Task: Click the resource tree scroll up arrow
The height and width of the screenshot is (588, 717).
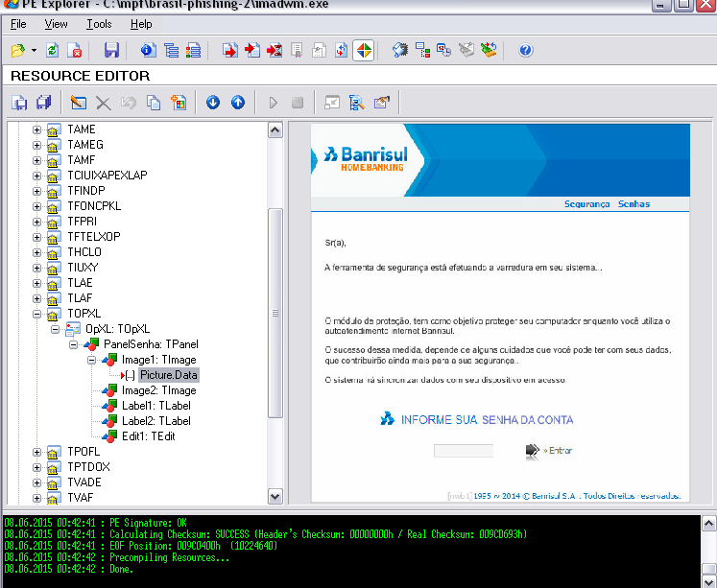Action: pos(275,130)
